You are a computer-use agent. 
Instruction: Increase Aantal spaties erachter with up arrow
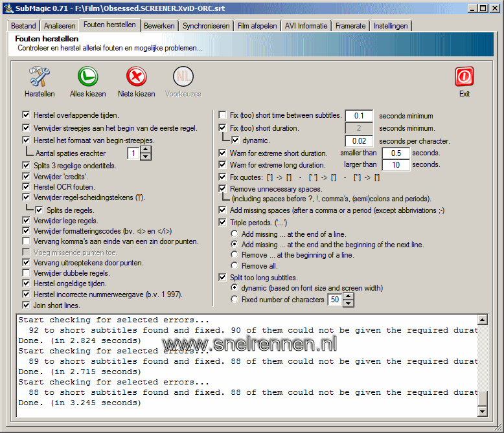click(146, 150)
